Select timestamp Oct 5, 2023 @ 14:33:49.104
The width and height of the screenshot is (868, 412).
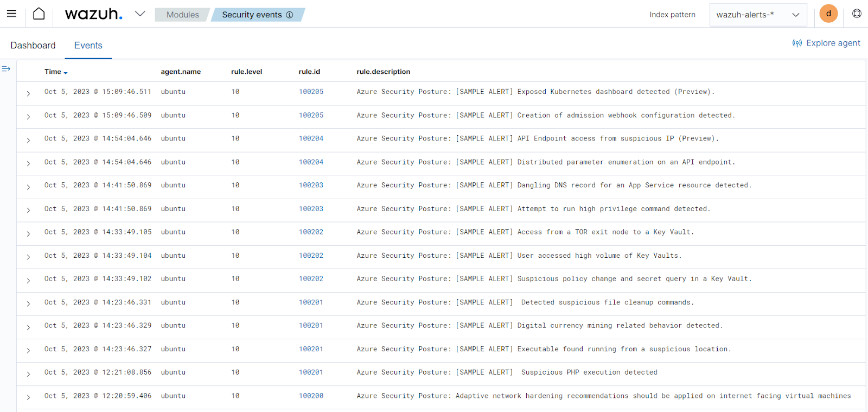click(x=98, y=255)
